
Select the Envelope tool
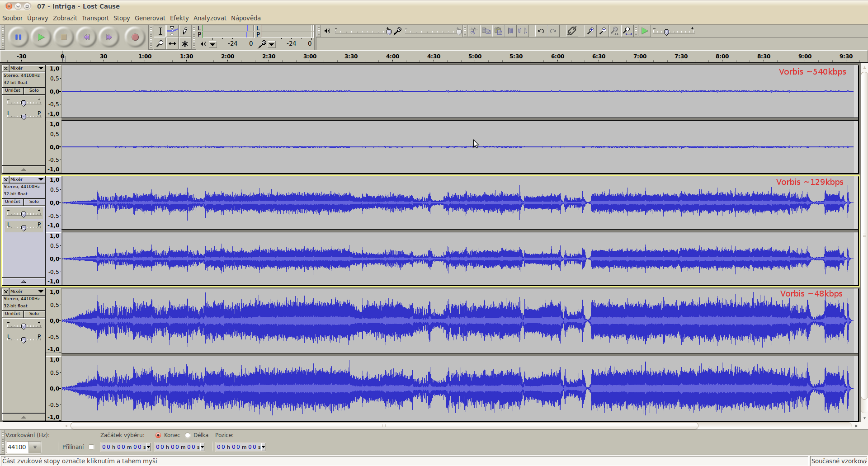point(172,31)
